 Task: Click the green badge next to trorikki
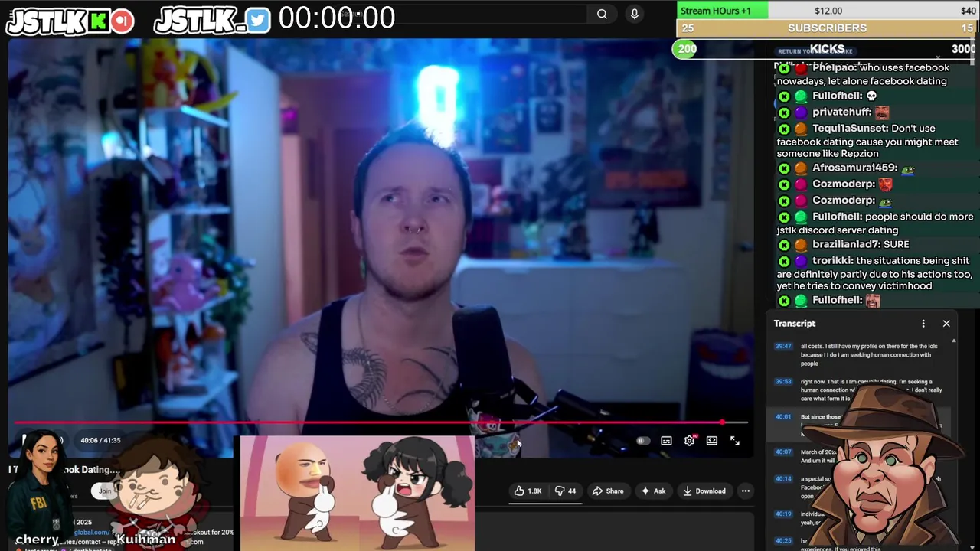coord(784,261)
